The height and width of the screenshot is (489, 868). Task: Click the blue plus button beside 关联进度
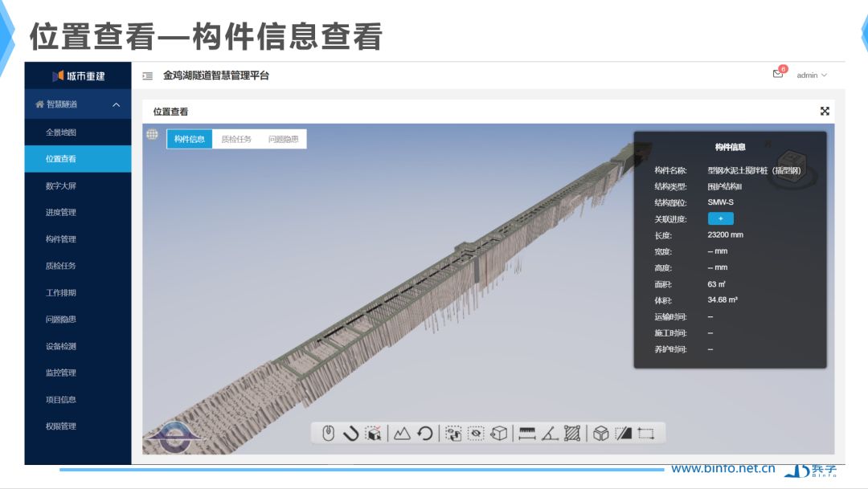(x=721, y=218)
